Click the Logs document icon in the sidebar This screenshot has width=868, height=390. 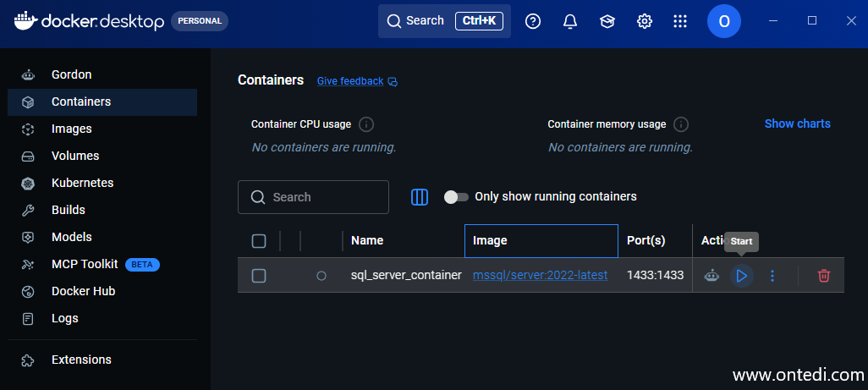(28, 319)
